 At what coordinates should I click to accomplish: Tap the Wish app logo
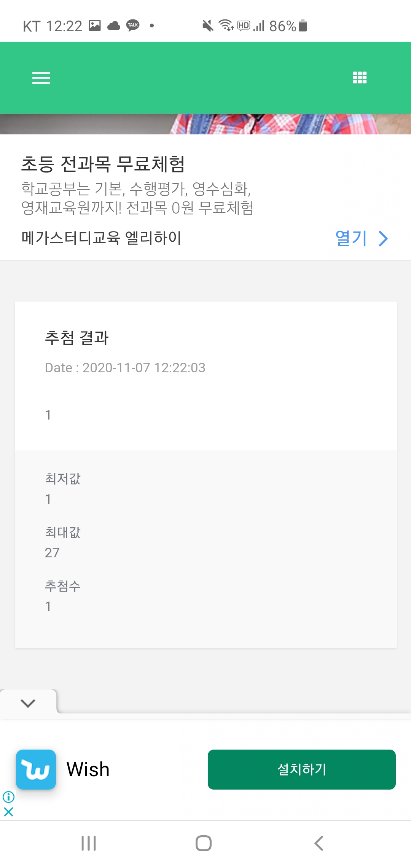[36, 769]
